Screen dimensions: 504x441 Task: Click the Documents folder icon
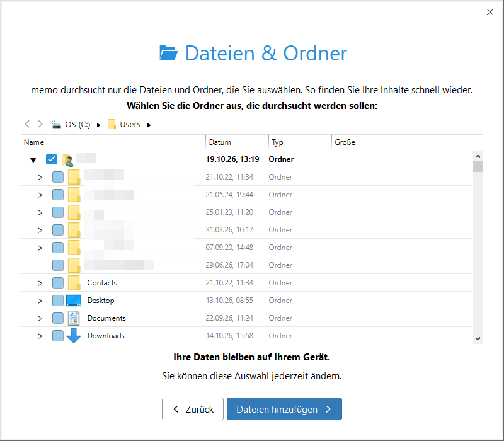click(74, 318)
